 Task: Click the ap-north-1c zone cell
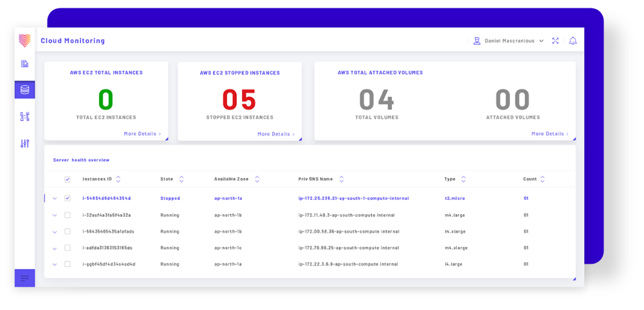pyautogui.click(x=228, y=248)
